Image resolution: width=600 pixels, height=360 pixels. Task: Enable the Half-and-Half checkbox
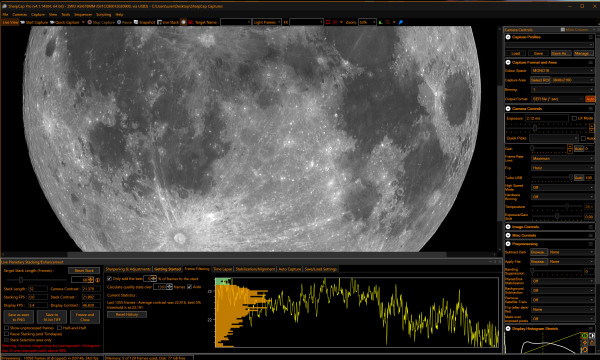59,328
